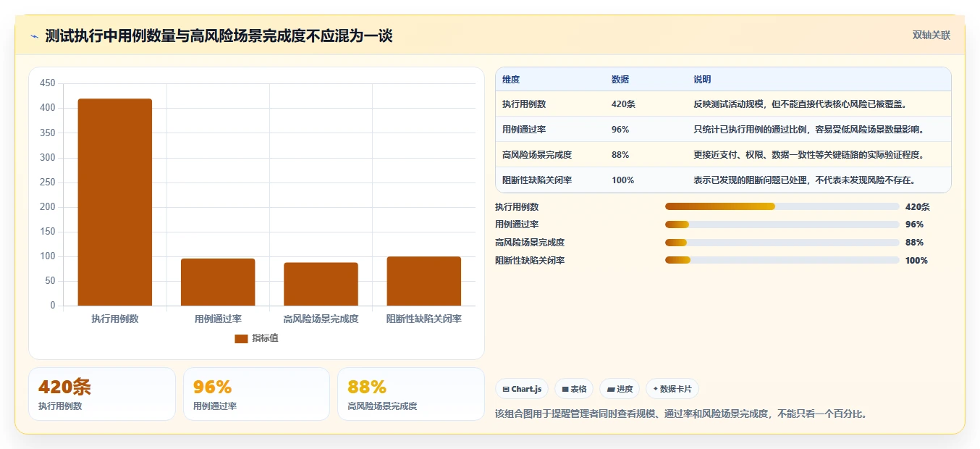
Task: Click the lightning icon beside the title
Action: coord(35,36)
